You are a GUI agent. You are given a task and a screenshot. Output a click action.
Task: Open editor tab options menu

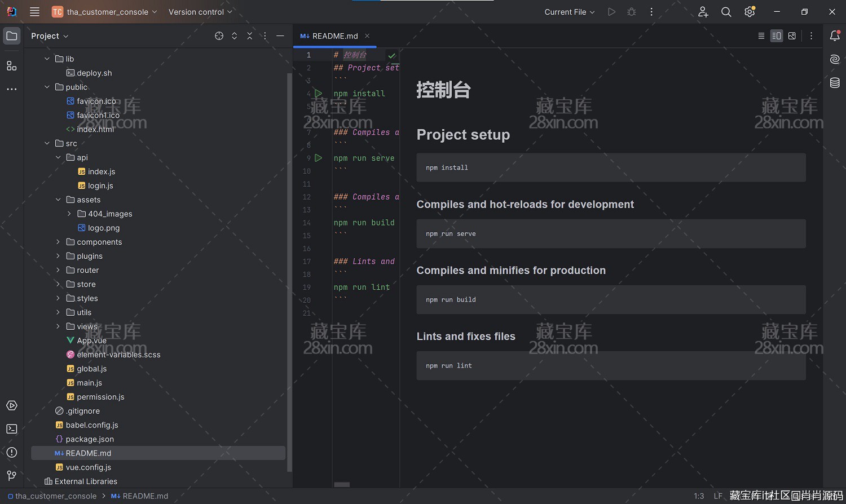point(812,36)
